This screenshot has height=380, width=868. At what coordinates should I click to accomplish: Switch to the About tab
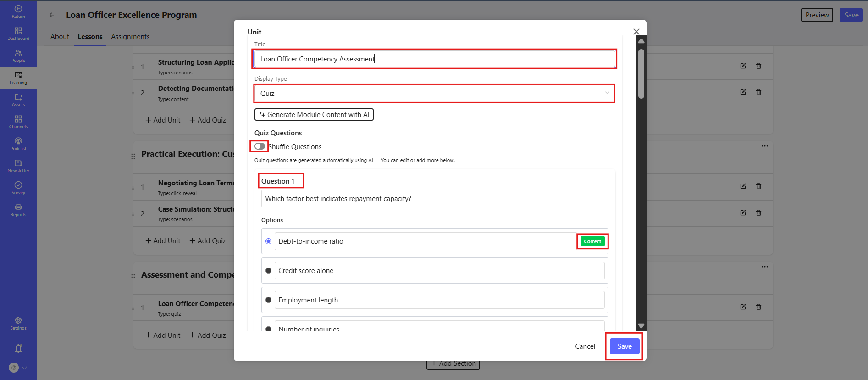pos(60,37)
